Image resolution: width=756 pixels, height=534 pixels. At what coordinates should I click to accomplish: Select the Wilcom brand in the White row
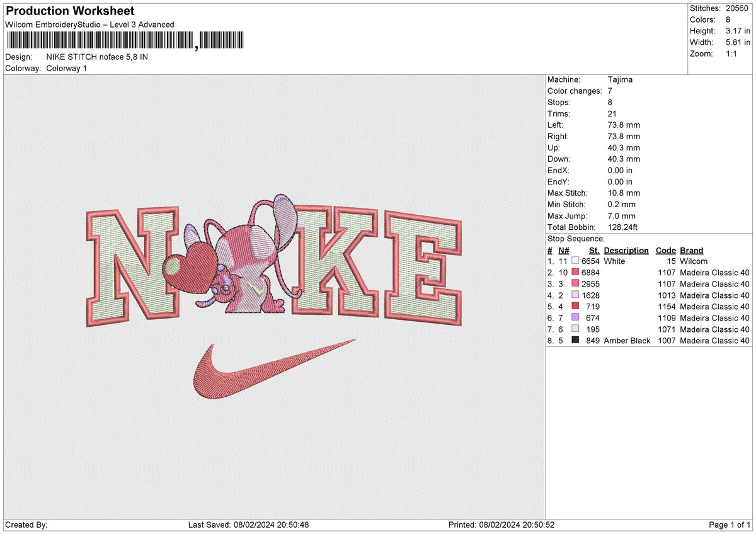click(694, 261)
